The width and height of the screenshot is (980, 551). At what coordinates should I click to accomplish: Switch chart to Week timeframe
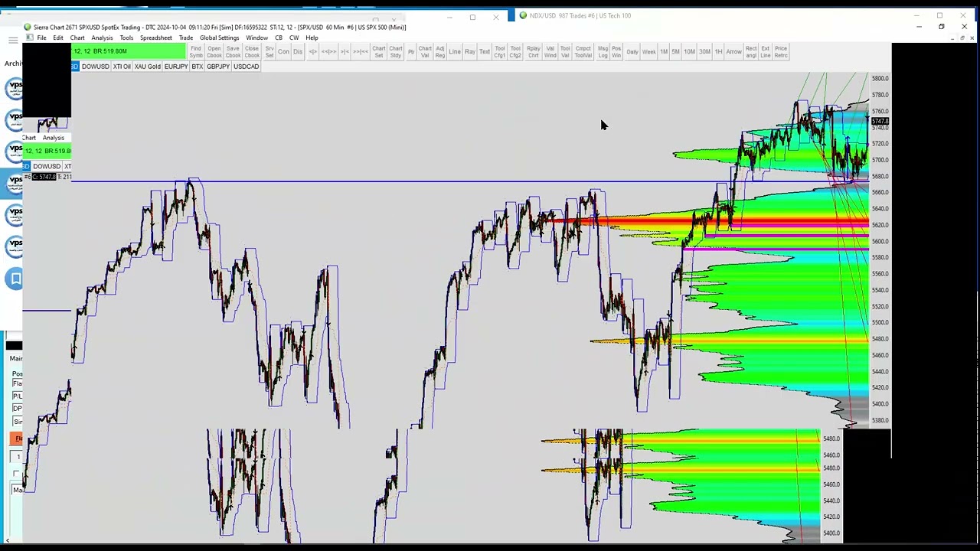(649, 51)
